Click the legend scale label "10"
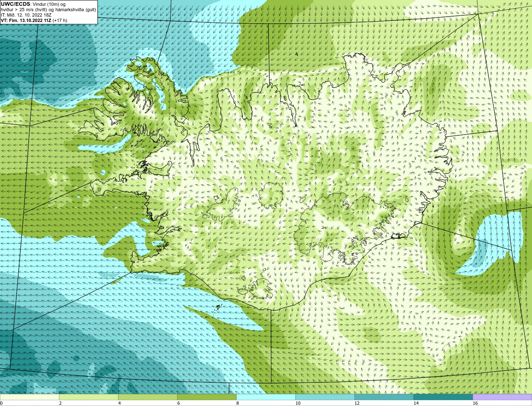The height and width of the screenshot is (406, 532). pyautogui.click(x=298, y=403)
